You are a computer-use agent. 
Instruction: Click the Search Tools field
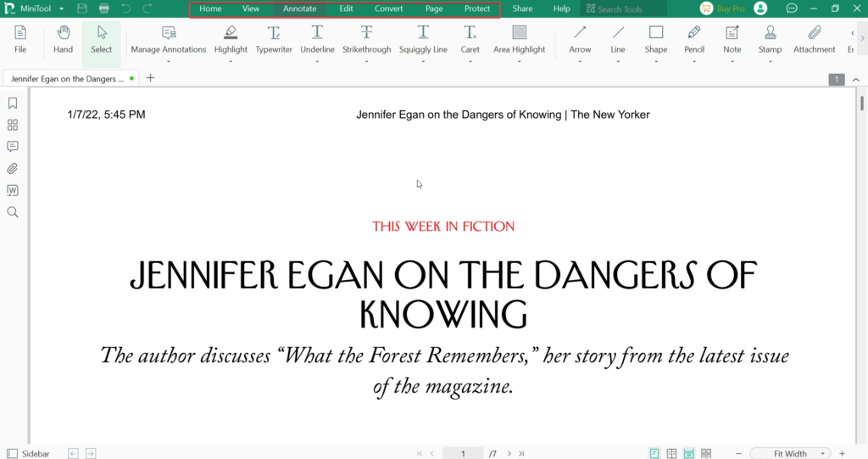coord(624,8)
